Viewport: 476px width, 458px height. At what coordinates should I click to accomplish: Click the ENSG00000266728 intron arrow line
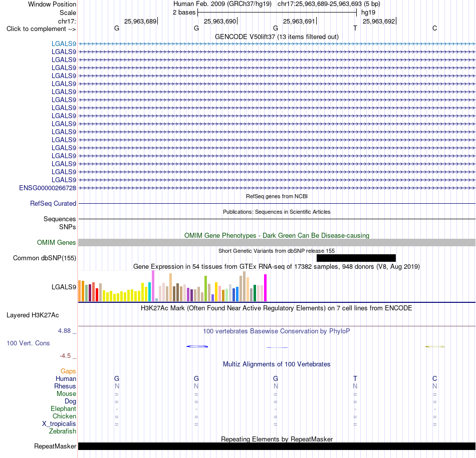click(x=277, y=188)
